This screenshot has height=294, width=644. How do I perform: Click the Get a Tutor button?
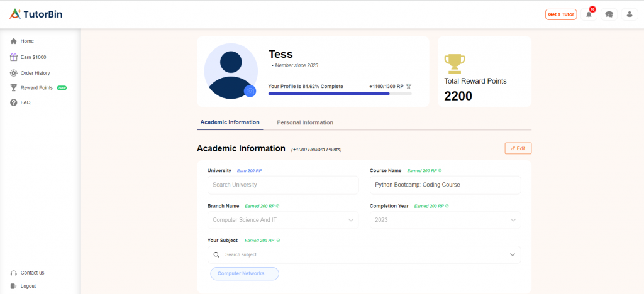coord(560,14)
